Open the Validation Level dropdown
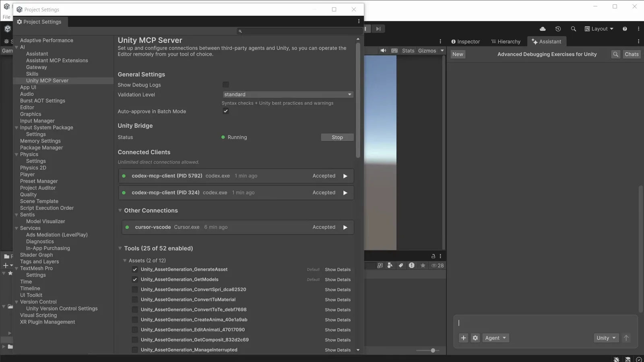 coord(288,95)
